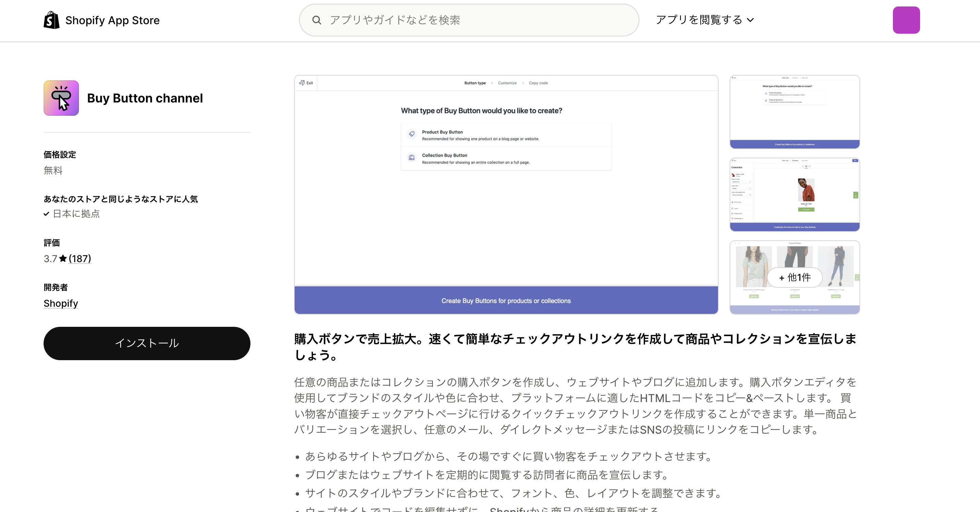
Task: Select the 3.7 rating value
Action: (50, 258)
